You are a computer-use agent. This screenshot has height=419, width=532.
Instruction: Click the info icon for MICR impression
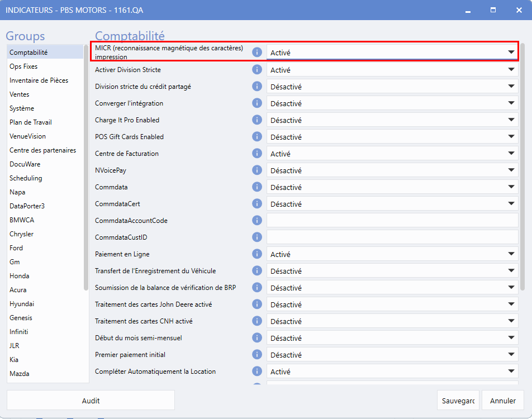[257, 53]
